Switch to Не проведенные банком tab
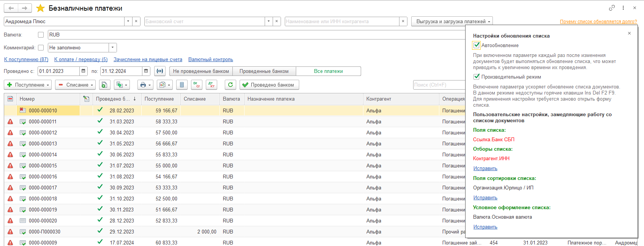Screen dimensions: 644x246 201,71
